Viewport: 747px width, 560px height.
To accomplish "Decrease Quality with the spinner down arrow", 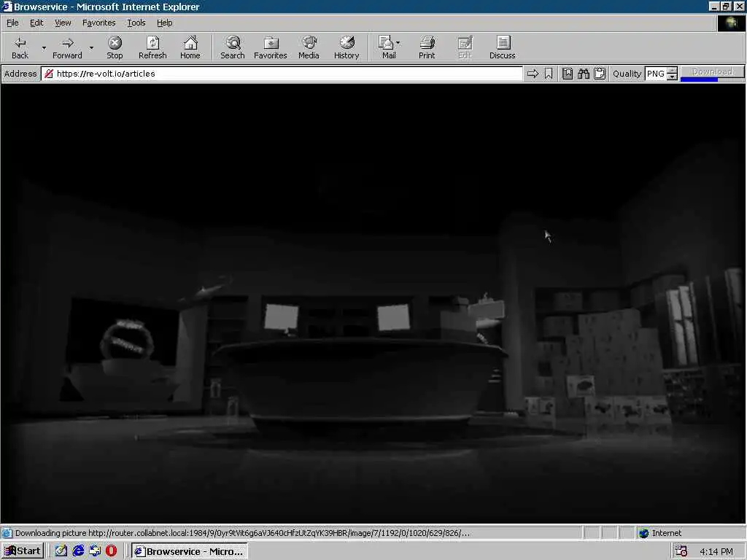I will [x=672, y=77].
